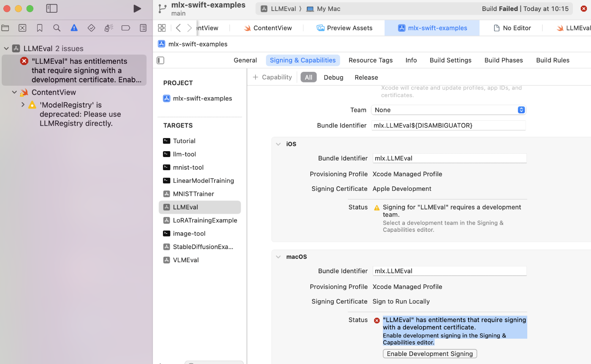The height and width of the screenshot is (364, 591).
Task: Select the issue navigator warning icon
Action: [x=74, y=28]
